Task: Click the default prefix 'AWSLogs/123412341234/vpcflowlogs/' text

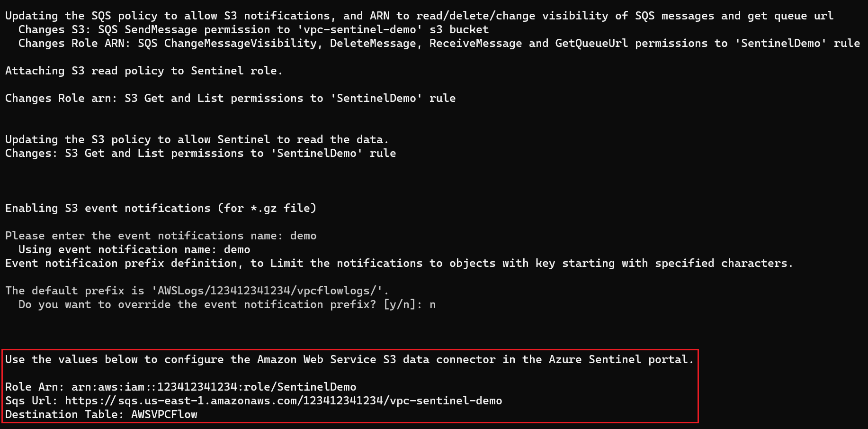Action: [270, 291]
